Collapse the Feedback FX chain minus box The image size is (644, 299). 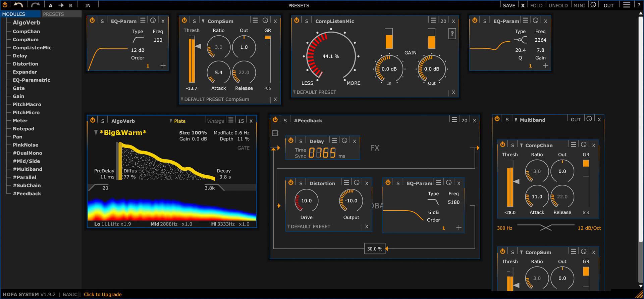coord(275,133)
